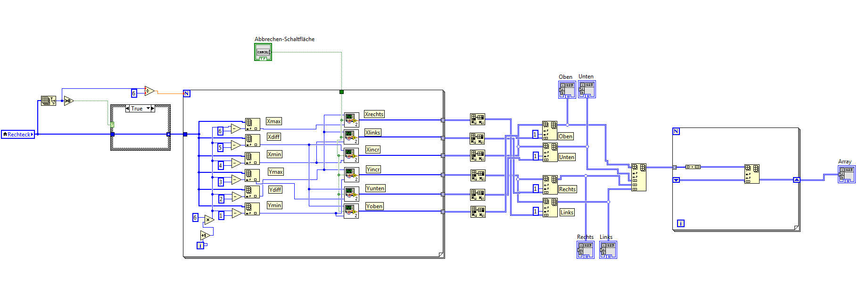Image resolution: width=868 pixels, height=306 pixels.
Task: Click the iteration terminal i of second loop
Action: (681, 223)
